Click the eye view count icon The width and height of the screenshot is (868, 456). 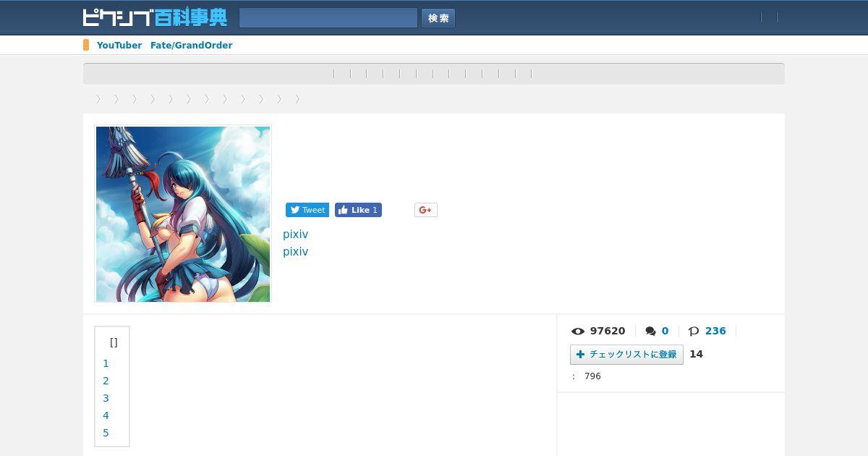pos(578,331)
